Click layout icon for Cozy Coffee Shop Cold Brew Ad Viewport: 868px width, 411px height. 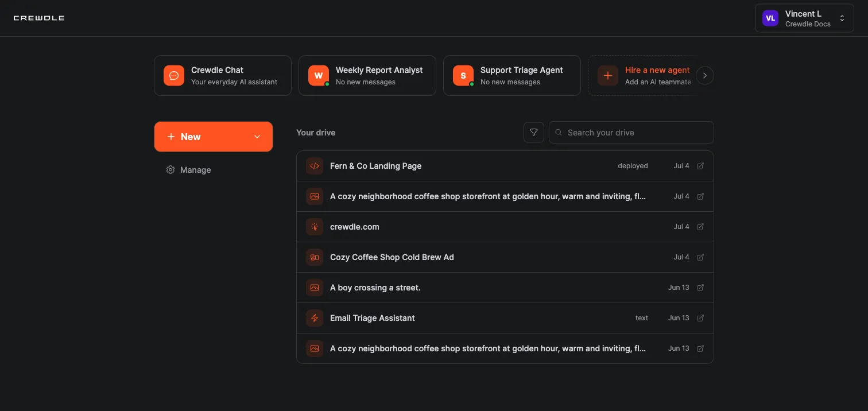pyautogui.click(x=315, y=257)
